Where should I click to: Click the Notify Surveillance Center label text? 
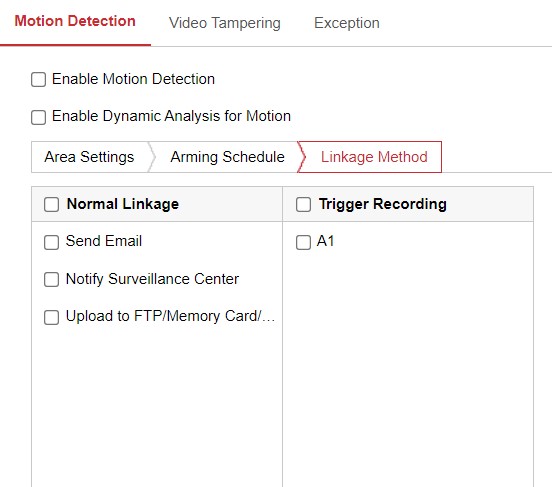[x=152, y=279]
